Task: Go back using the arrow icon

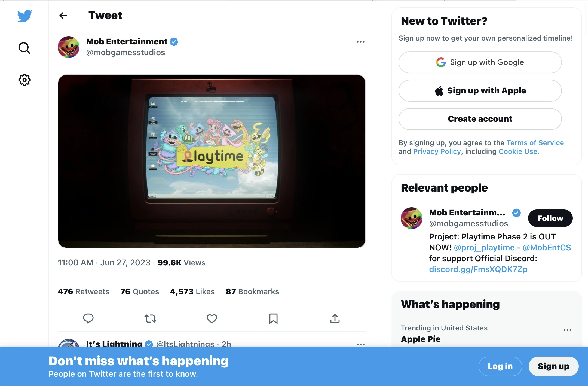Action: click(63, 16)
